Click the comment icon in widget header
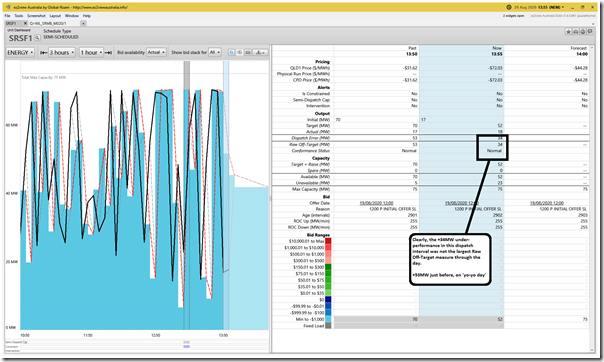This screenshot has height=362, width=604. (x=590, y=32)
